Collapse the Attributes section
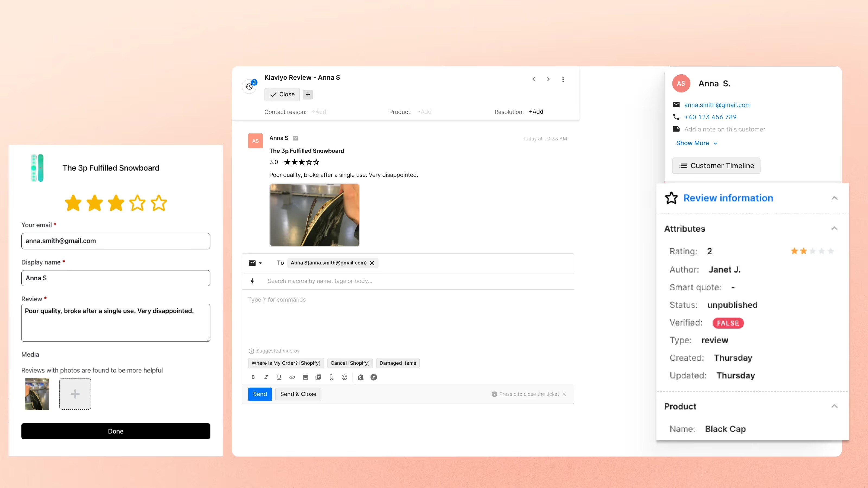The image size is (868, 488). [x=834, y=229]
